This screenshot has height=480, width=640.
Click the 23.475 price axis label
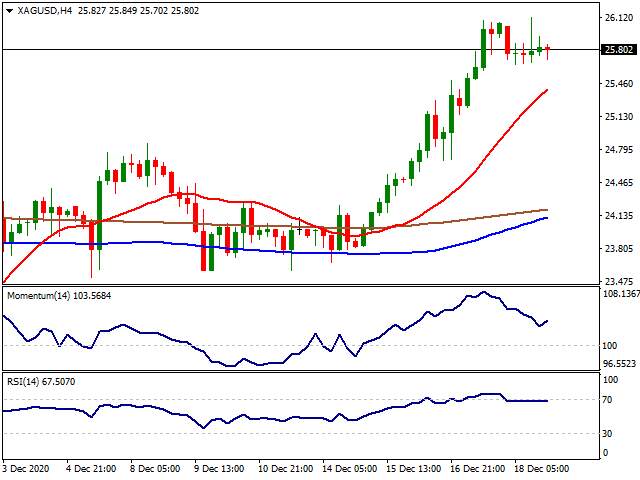(619, 282)
